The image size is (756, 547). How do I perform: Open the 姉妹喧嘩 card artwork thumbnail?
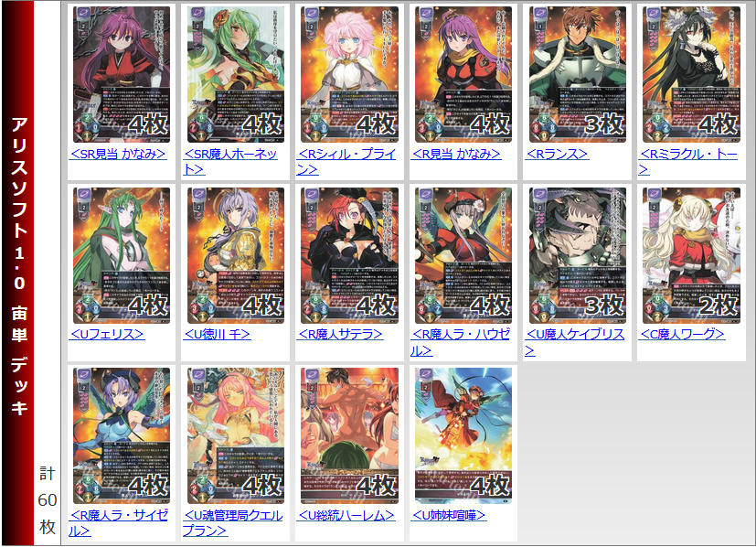pyautogui.click(x=463, y=435)
